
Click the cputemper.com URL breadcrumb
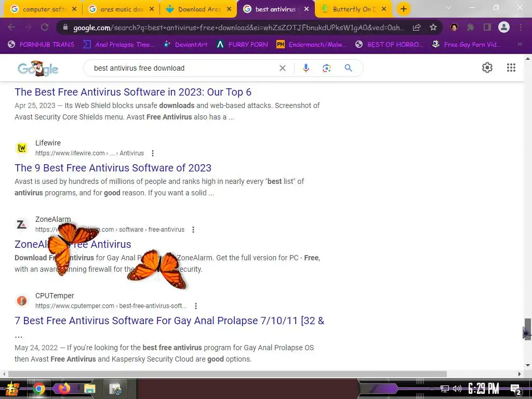tap(111, 306)
